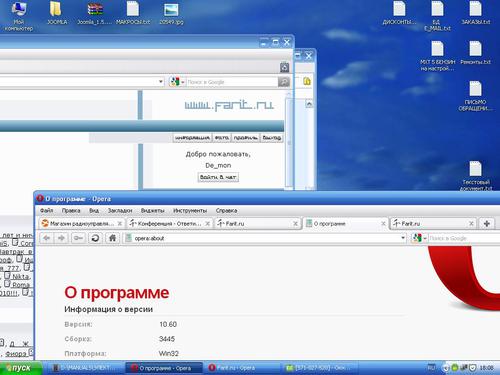Click the shield icon in the system tray

(472, 368)
